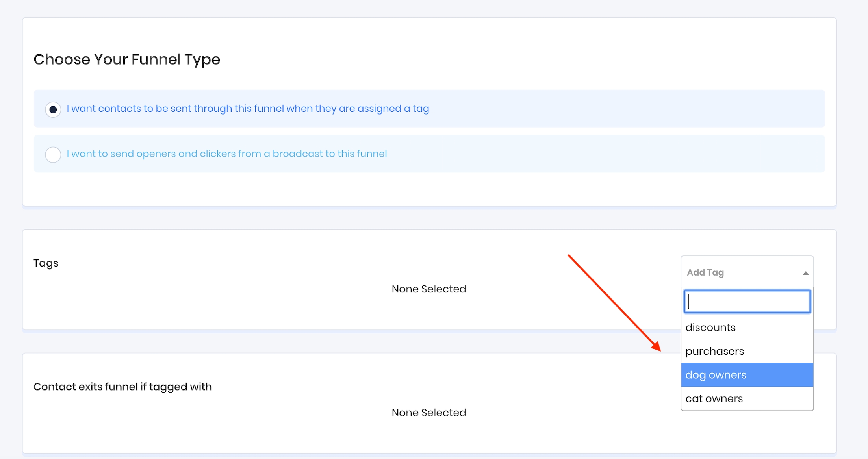Viewport: 868px width, 459px height.
Task: Click the 'Tags' section label
Action: pyautogui.click(x=46, y=263)
